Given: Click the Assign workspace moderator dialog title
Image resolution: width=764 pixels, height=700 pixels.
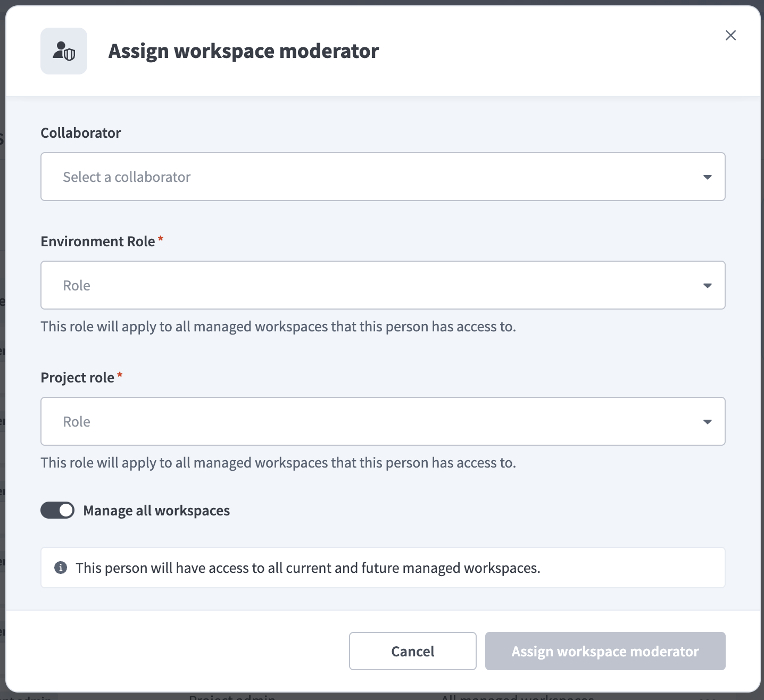Looking at the screenshot, I should [243, 51].
